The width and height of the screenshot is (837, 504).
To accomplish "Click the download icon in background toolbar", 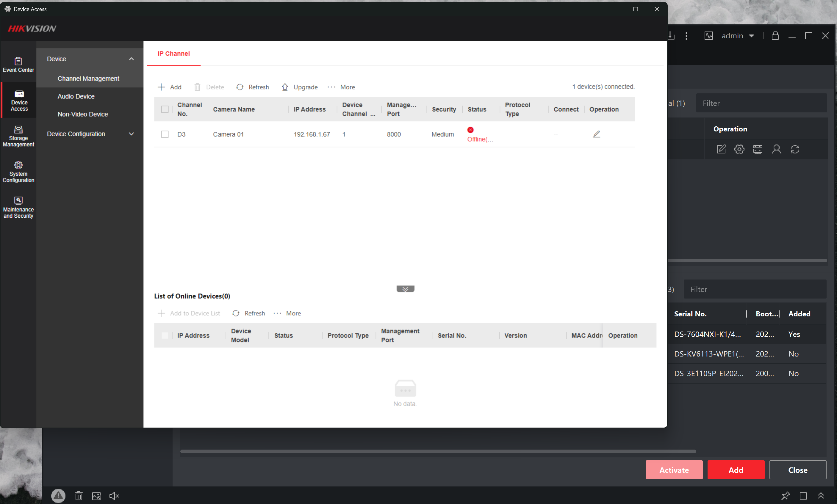I will click(x=671, y=36).
